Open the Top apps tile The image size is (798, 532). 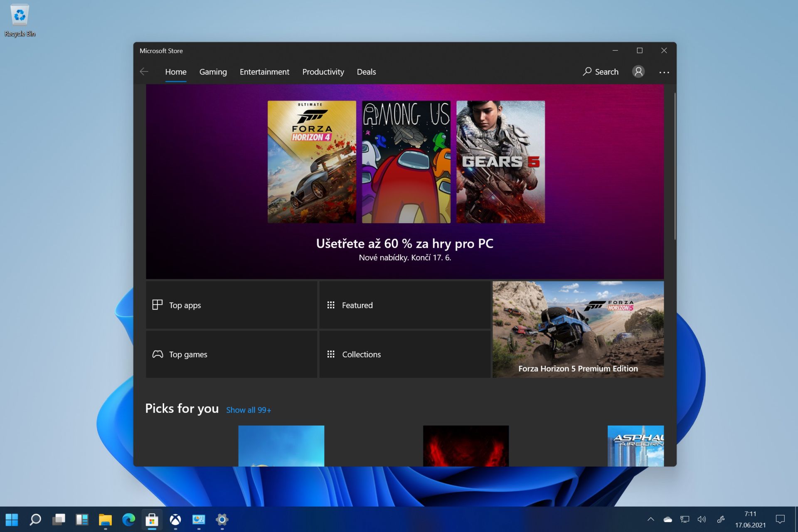coord(232,305)
